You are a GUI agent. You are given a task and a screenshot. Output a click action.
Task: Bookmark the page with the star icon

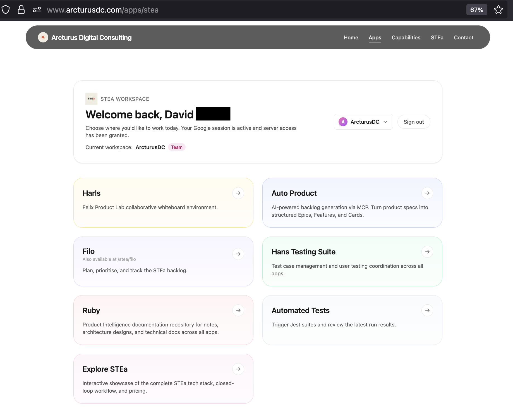point(498,9)
